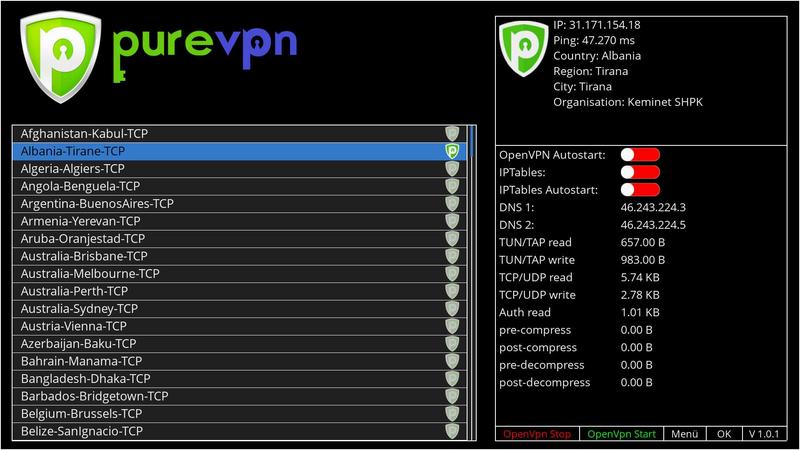
Task: Select the Argentina-BuenosAires-TCP server
Action: [239, 204]
